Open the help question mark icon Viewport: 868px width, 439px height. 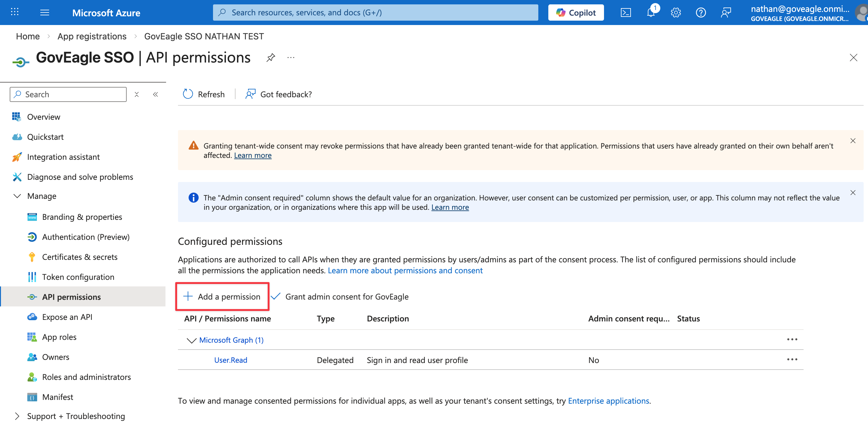[x=701, y=13]
